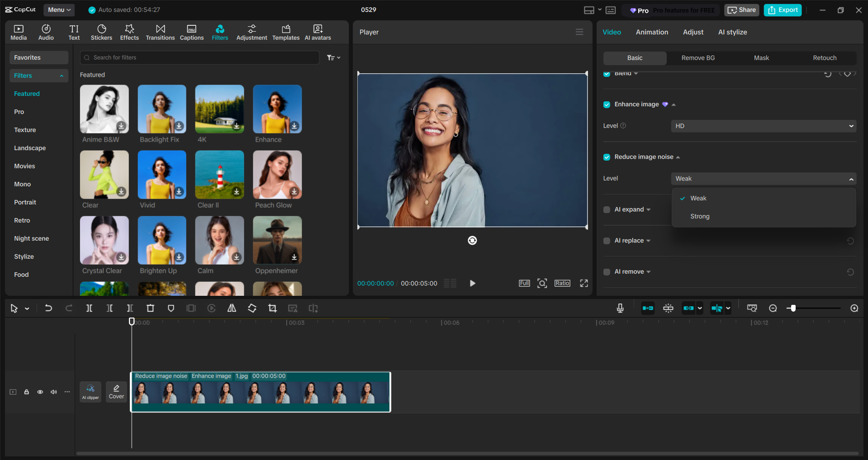The width and height of the screenshot is (868, 460).
Task: Expand the AI remove option
Action: (650, 271)
